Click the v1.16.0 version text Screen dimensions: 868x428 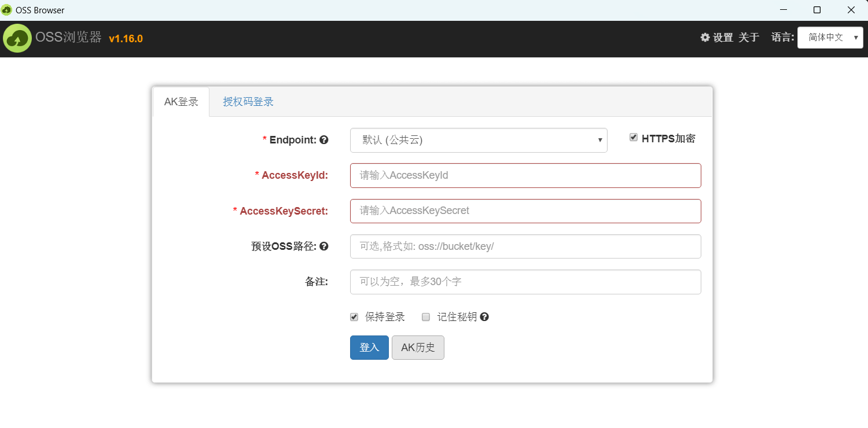[126, 39]
